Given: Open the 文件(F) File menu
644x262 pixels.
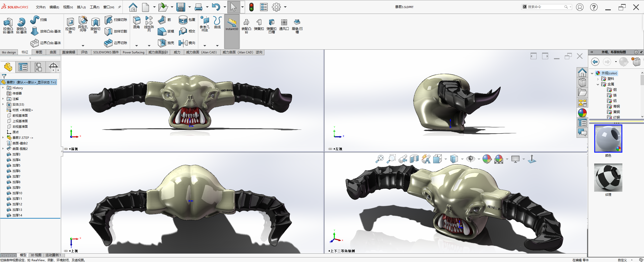Looking at the screenshot, I should pyautogui.click(x=41, y=7).
